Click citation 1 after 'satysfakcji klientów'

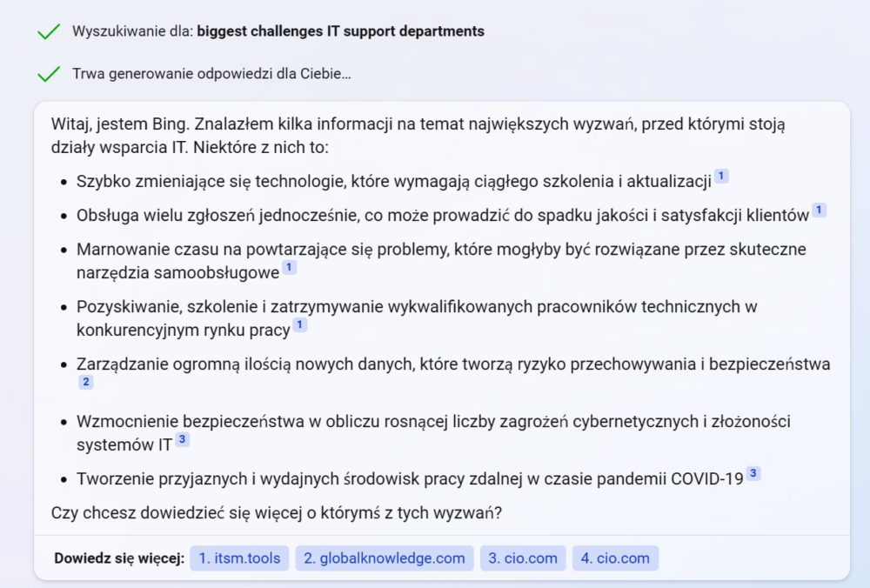coord(819,210)
